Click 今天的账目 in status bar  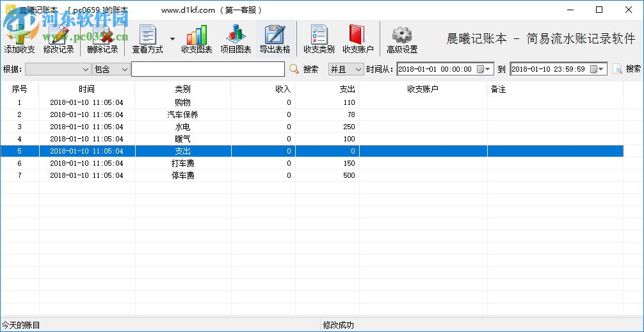(20, 326)
